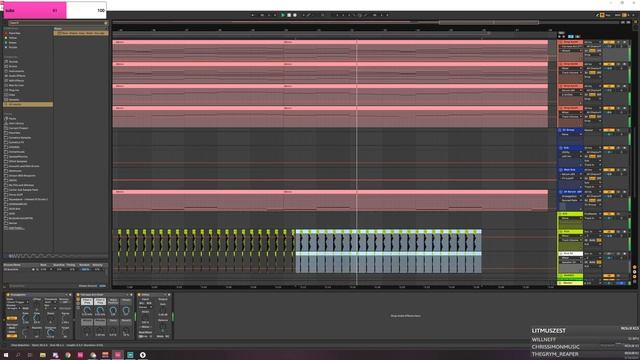Screen dimensions: 640x360
Task: Open the Samples browser category
Action: (x=14, y=99)
